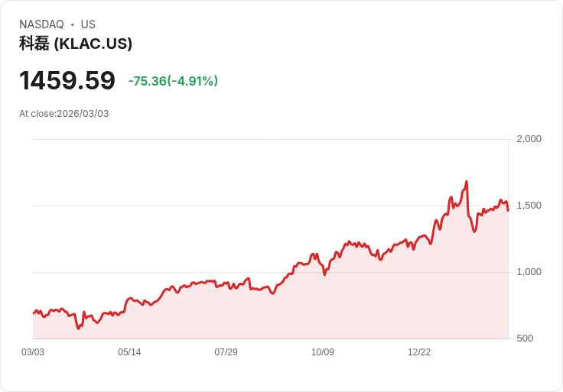Click the 1459.59 closing price
563x392 pixels.
coord(67,81)
